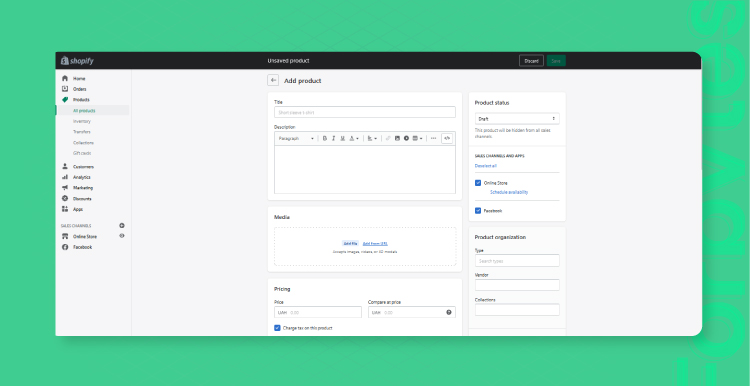Open Orders in the sidebar
This screenshot has height=386, width=750.
pyautogui.click(x=79, y=89)
